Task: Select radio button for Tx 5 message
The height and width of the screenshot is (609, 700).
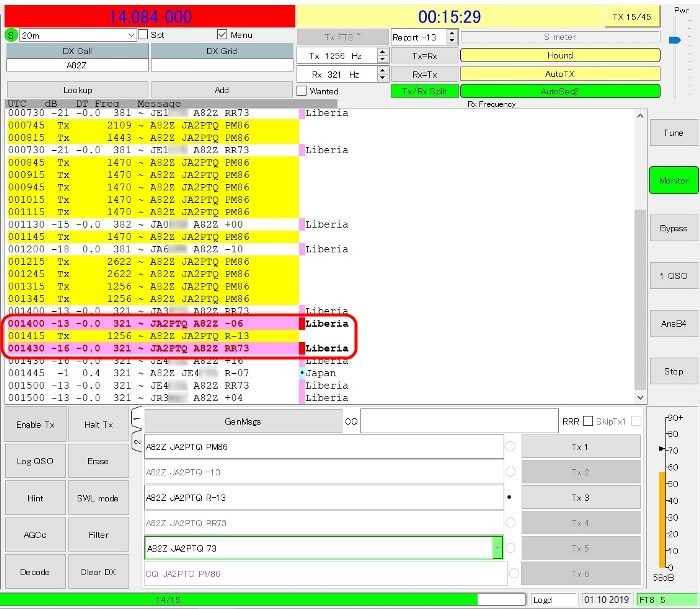Action: pyautogui.click(x=510, y=548)
